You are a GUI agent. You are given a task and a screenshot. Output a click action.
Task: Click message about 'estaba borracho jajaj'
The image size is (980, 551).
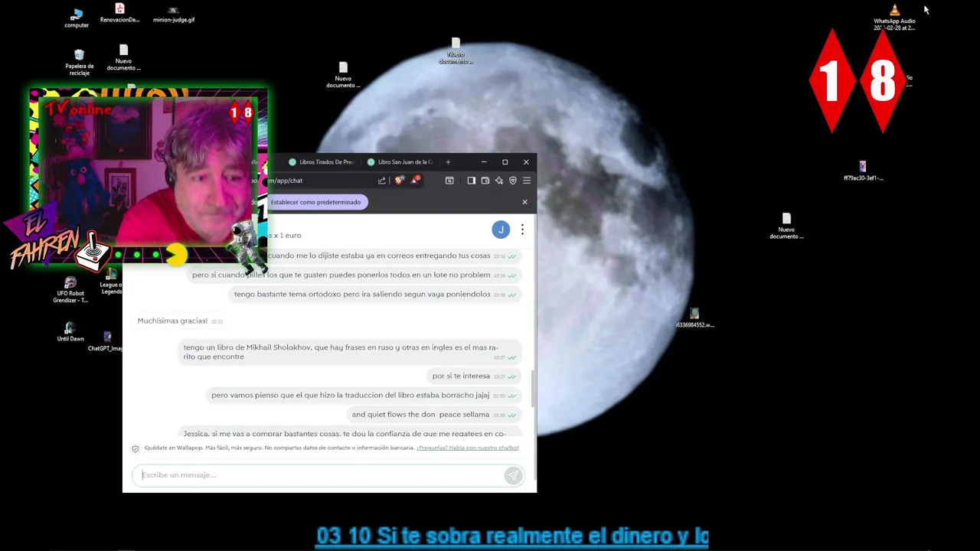click(364, 395)
